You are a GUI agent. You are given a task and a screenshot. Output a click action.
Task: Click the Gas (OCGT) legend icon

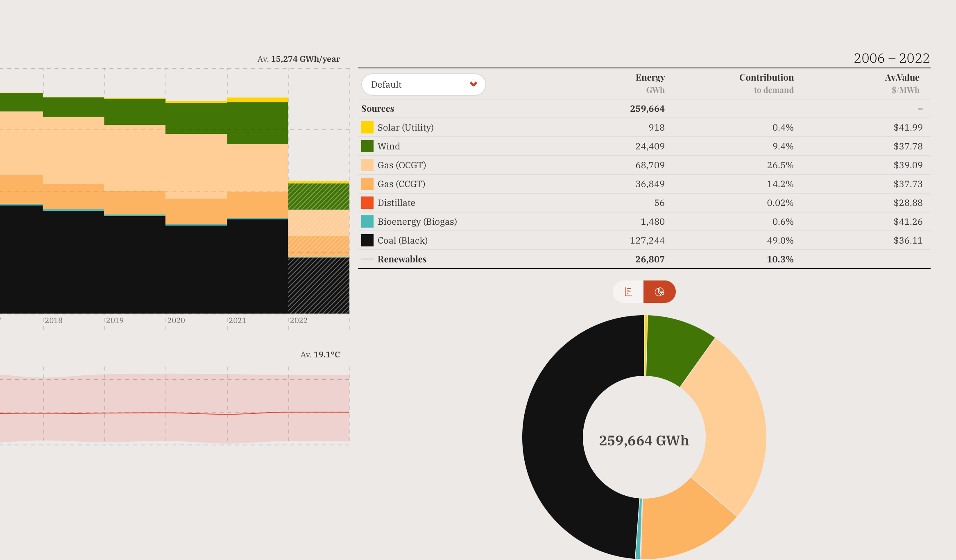click(367, 165)
